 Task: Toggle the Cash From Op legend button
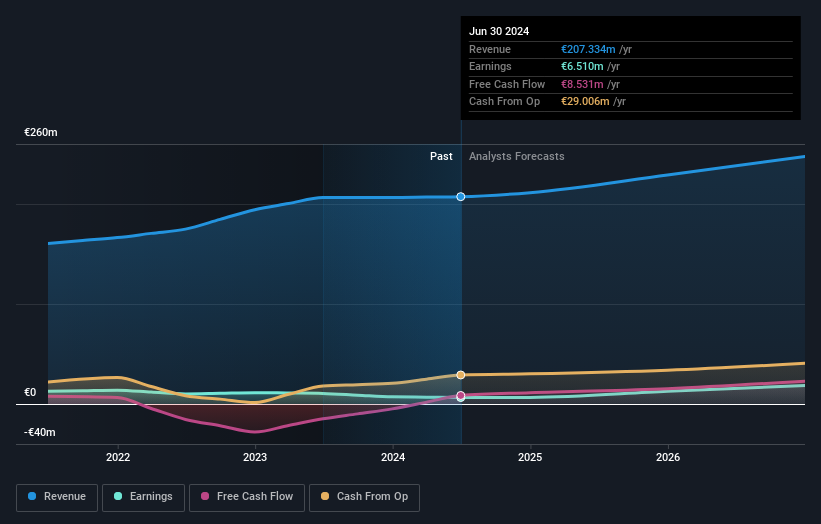(364, 497)
